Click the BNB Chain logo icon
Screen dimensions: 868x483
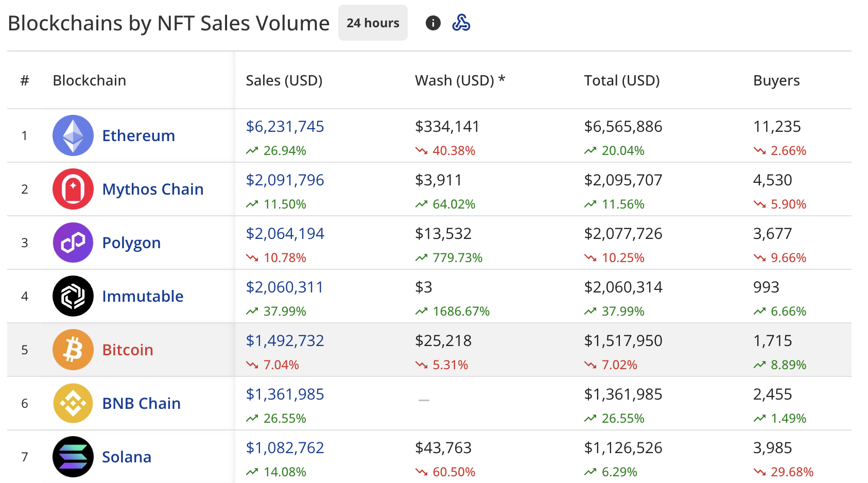73,403
